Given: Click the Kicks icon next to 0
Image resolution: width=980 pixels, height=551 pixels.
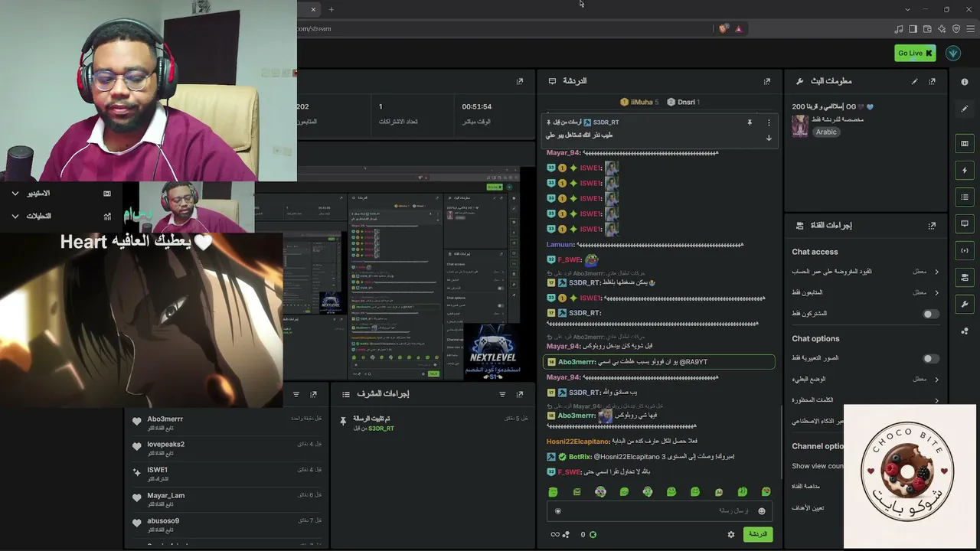Looking at the screenshot, I should click(x=593, y=534).
